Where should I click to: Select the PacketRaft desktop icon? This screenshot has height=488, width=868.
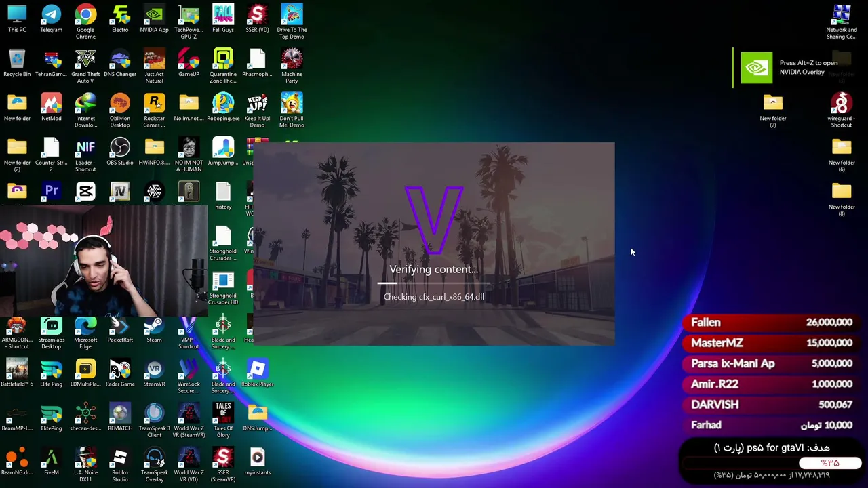pyautogui.click(x=120, y=329)
